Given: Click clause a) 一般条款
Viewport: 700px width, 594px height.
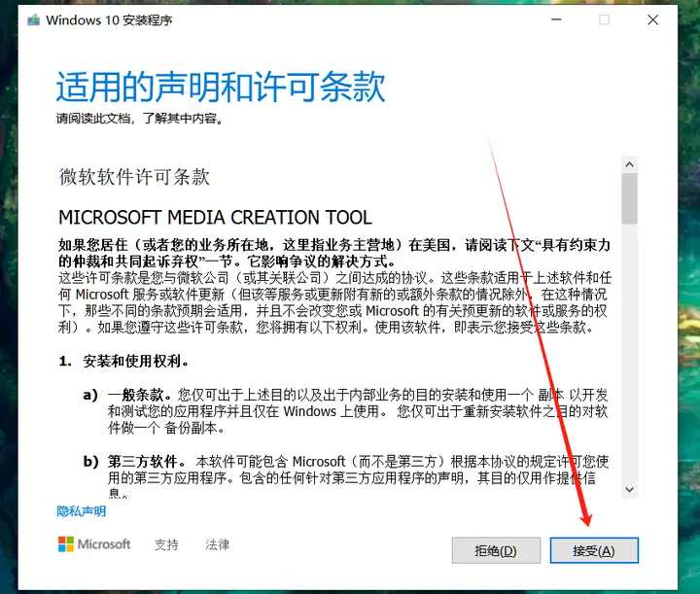Looking at the screenshot, I should [127, 395].
